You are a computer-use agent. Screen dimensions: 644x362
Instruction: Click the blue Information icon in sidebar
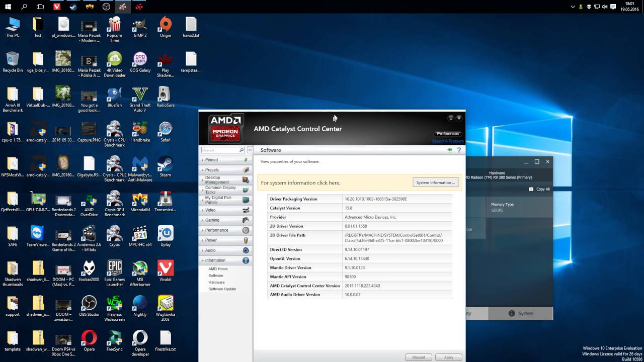246,260
